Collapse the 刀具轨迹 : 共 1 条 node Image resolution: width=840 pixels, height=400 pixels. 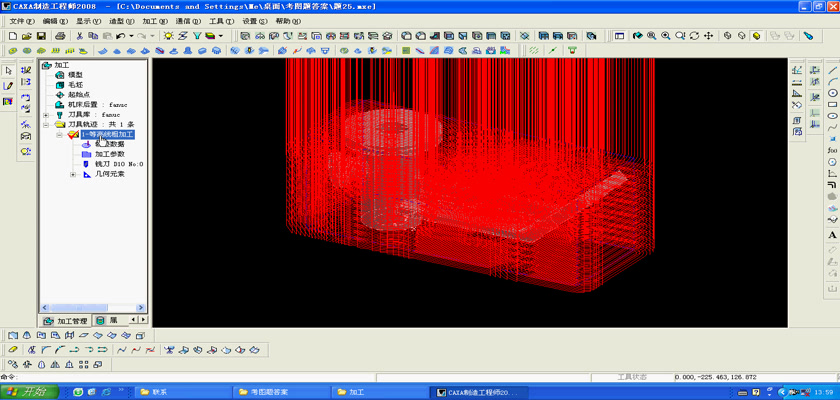tap(46, 124)
